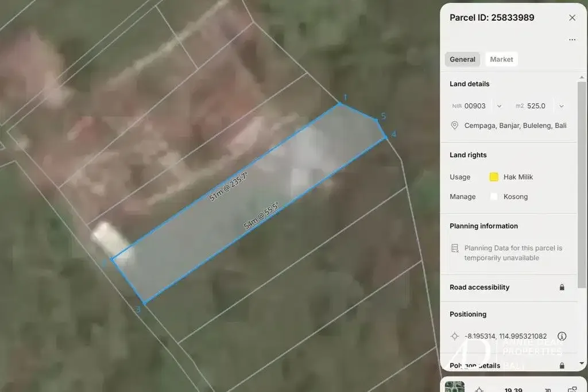Screen dimensions: 588x392
Task: Click the Hak Milik usage label
Action: pyautogui.click(x=518, y=177)
